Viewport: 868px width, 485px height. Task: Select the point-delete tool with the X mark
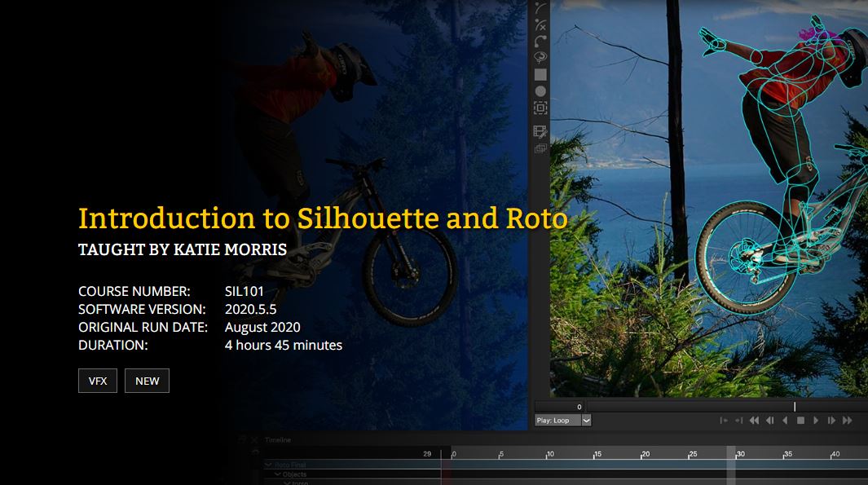tap(540, 25)
